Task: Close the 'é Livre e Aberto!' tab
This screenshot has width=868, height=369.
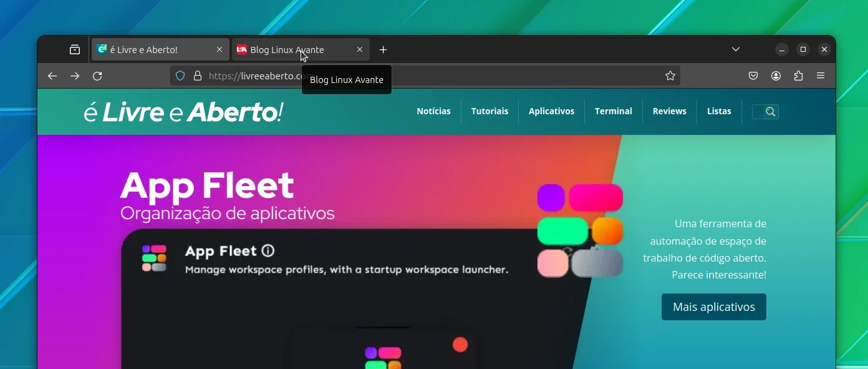Action: pyautogui.click(x=219, y=49)
